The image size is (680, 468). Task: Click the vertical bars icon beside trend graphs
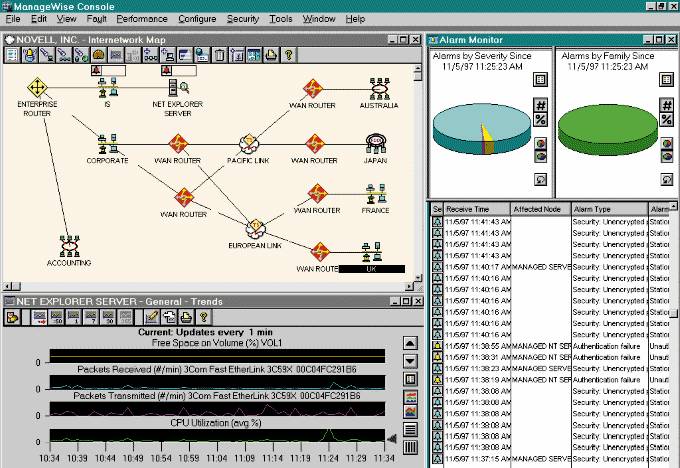[410, 447]
